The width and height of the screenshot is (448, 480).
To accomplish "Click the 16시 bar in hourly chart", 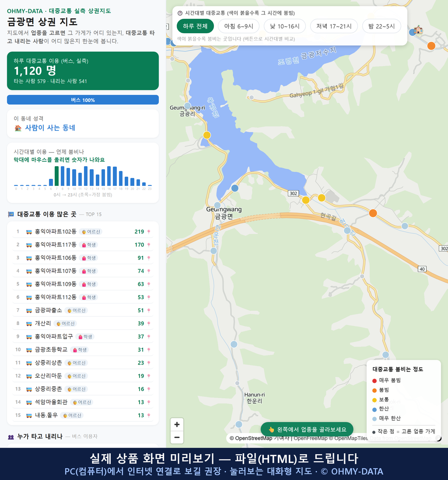I will [x=109, y=176].
